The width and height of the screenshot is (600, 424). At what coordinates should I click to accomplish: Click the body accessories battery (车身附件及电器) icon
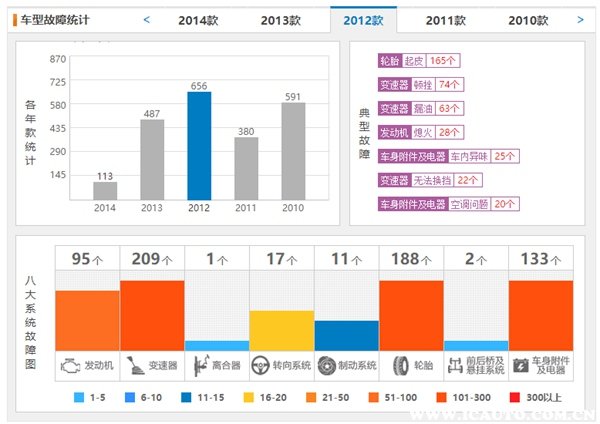[x=521, y=366]
